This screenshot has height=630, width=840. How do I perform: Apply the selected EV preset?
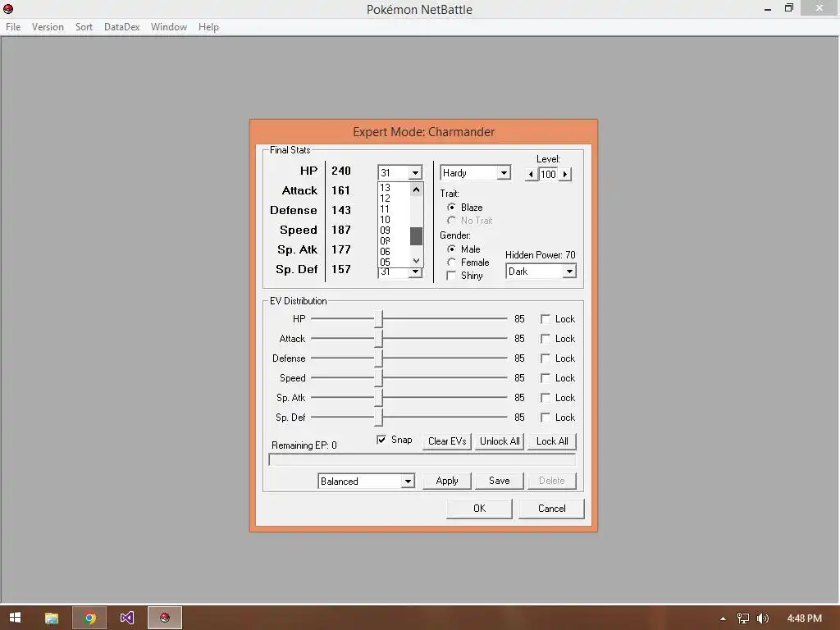click(447, 481)
